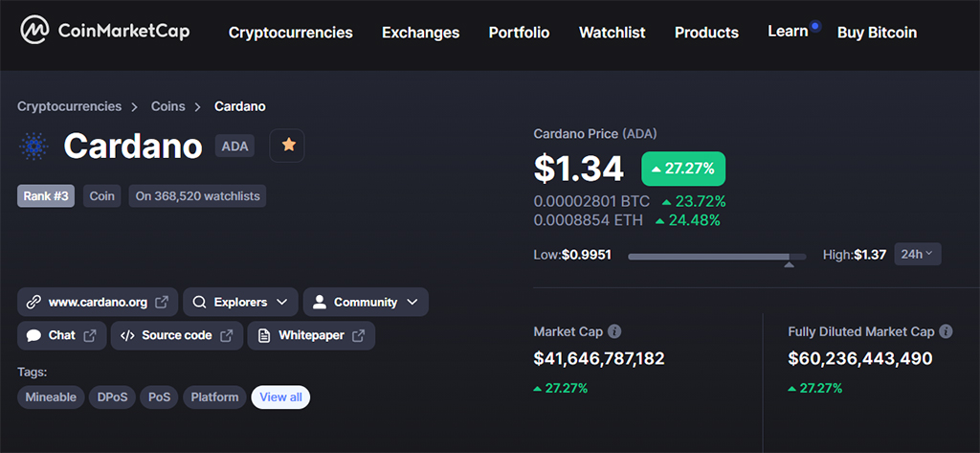This screenshot has height=453, width=980.
Task: Open the Watchlist page
Action: (x=612, y=33)
